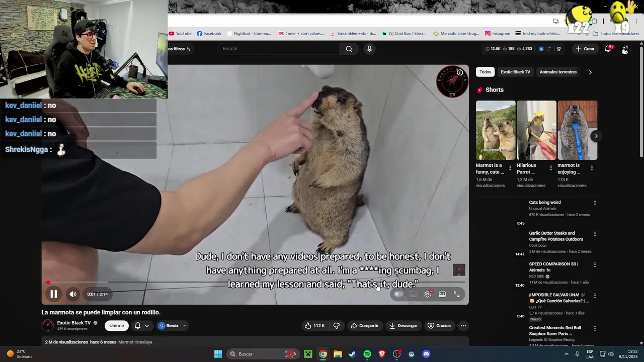Show more filter chips with the right arrow

[x=590, y=72]
